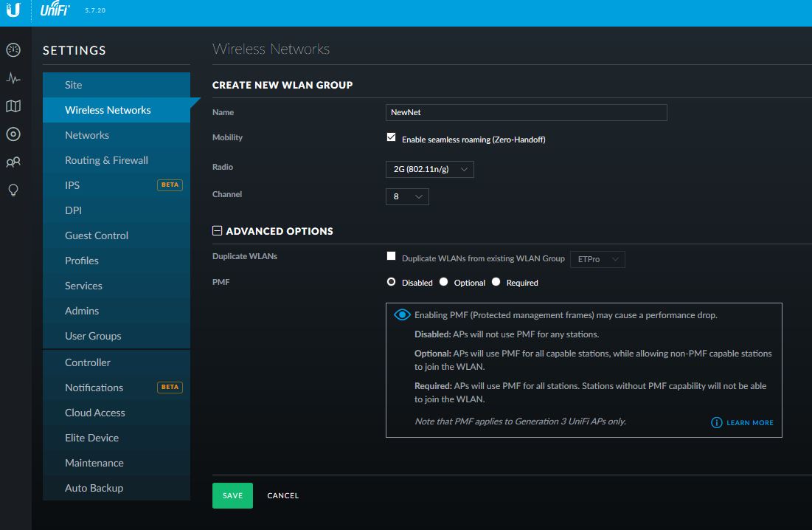Click the Name input field
The height and width of the screenshot is (530, 812).
(526, 112)
